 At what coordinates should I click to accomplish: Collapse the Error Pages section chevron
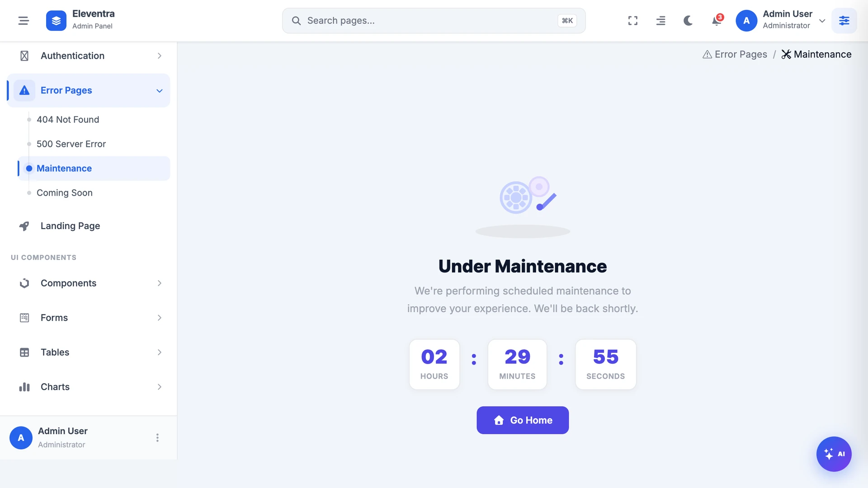point(159,91)
